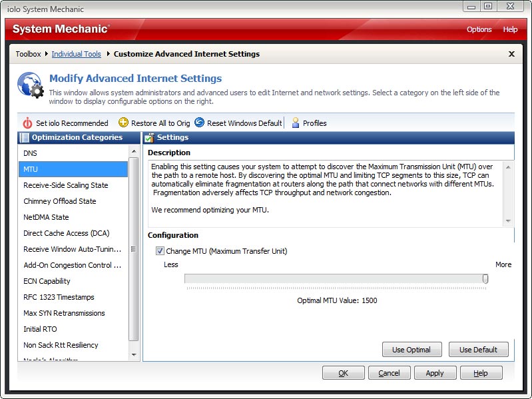Select Add-On Congestion Control category

coord(73,265)
